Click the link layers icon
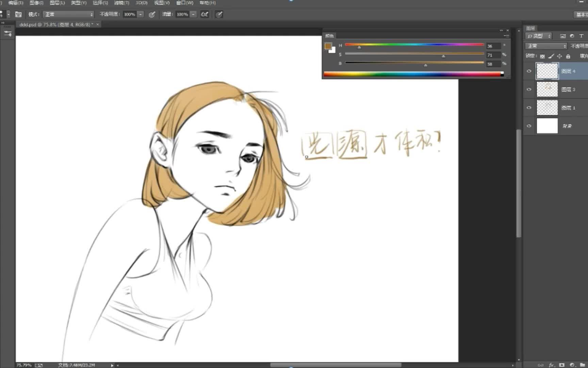The height and width of the screenshot is (368, 588). [541, 365]
